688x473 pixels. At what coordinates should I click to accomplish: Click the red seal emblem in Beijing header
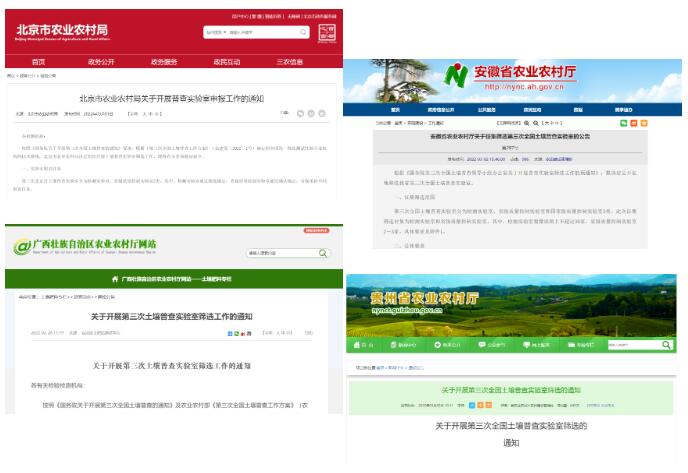click(x=326, y=34)
